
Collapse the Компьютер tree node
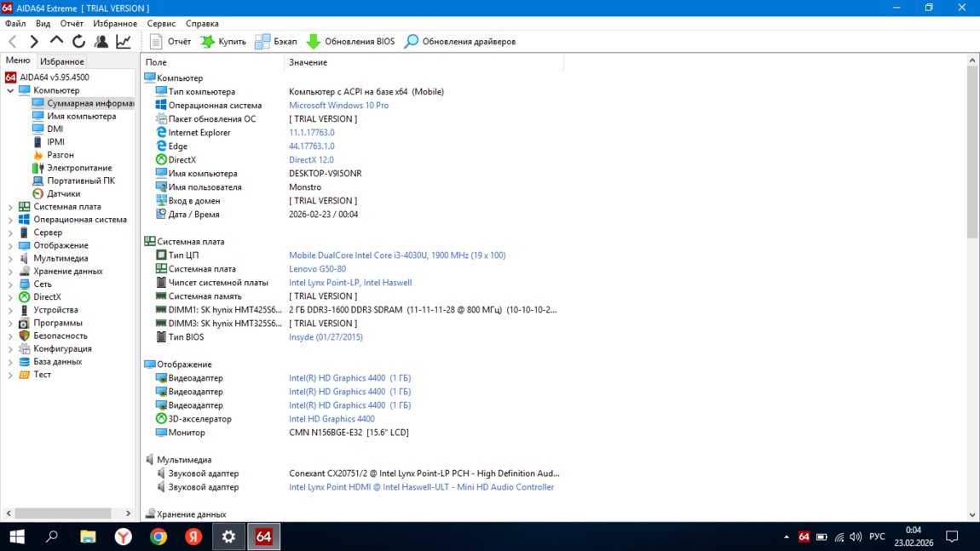click(10, 90)
